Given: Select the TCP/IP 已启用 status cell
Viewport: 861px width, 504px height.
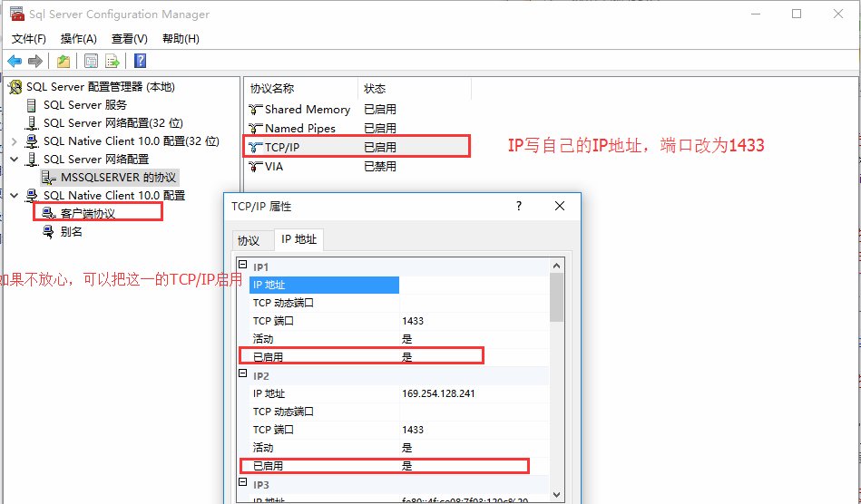Looking at the screenshot, I should tap(380, 147).
